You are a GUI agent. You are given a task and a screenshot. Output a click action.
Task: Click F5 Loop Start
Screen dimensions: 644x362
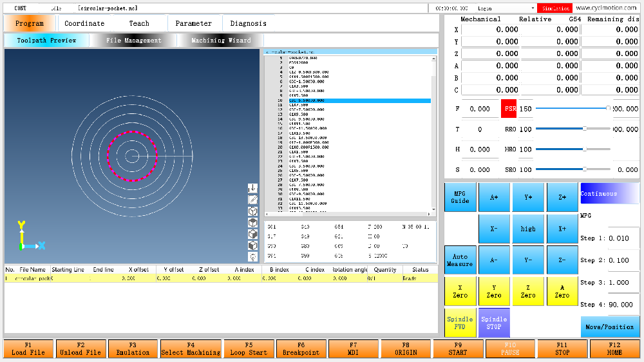point(249,349)
